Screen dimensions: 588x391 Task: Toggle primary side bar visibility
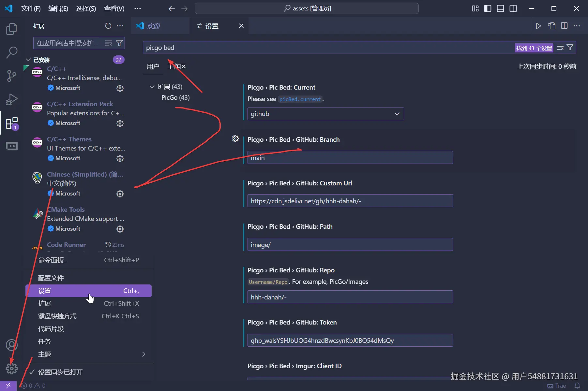coord(488,8)
